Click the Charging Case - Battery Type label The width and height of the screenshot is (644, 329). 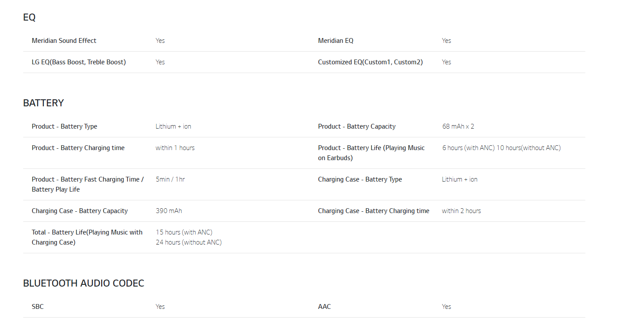pos(360,179)
